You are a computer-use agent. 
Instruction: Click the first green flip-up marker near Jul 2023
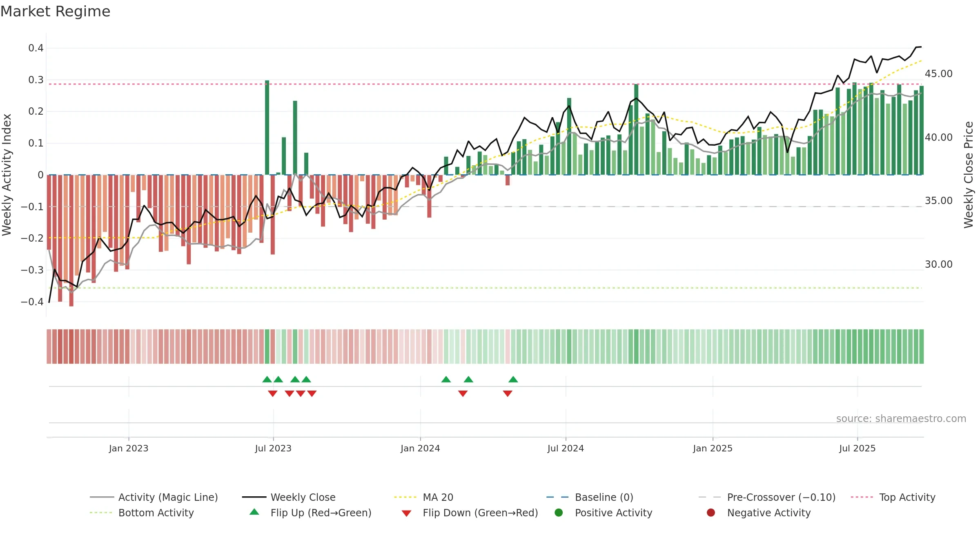coord(267,380)
